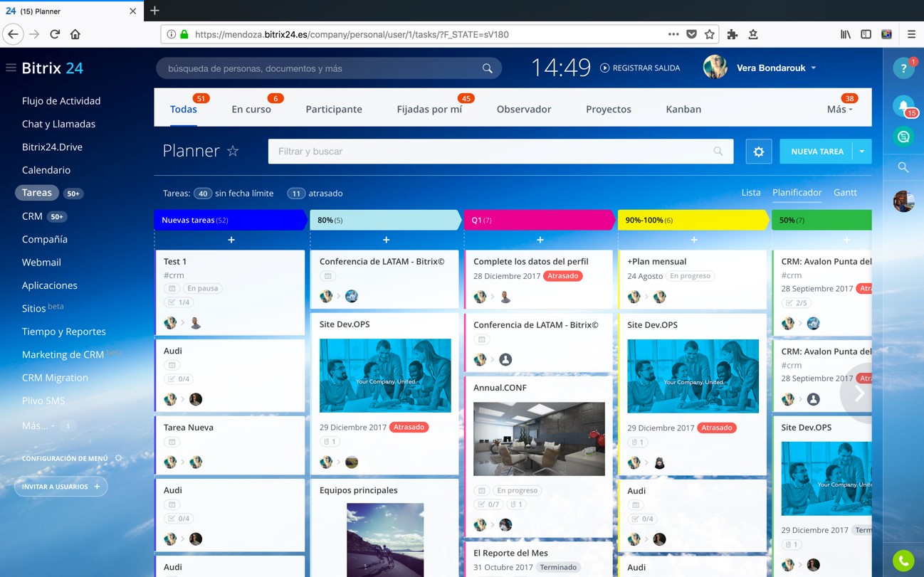Expand Más… in the left sidebar

tap(38, 425)
